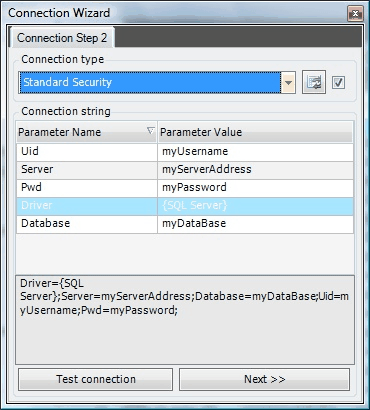Select the Driver parameter name cell
Screen dimensions: 370x410
(87, 206)
